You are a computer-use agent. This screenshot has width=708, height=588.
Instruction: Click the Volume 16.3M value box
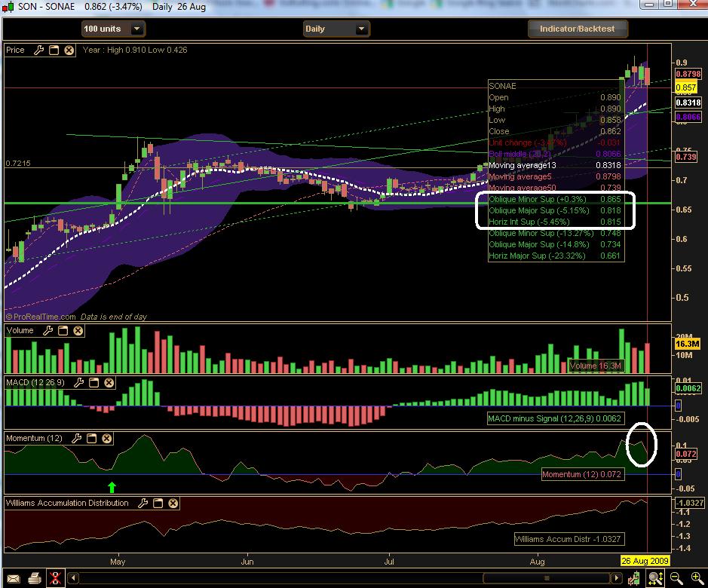pos(596,366)
